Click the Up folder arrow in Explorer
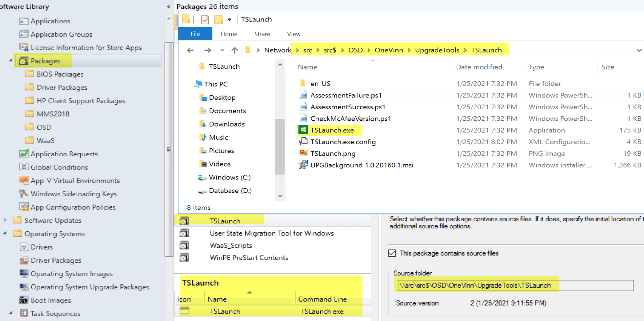The image size is (644, 321). [x=234, y=50]
